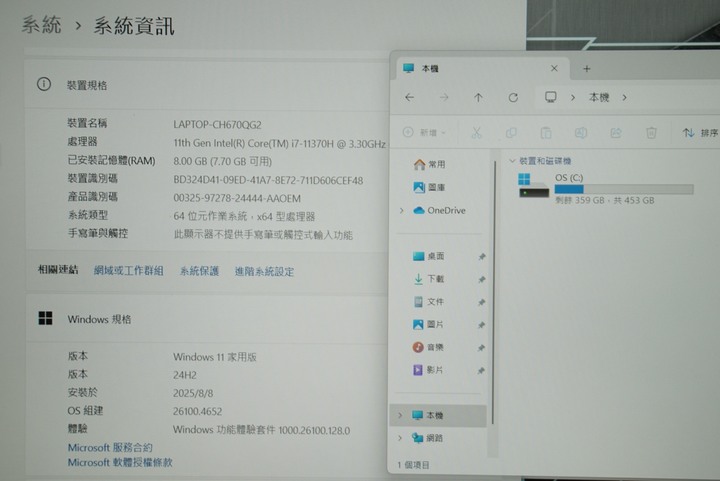Click the install date 2025/8/8

coord(193,393)
